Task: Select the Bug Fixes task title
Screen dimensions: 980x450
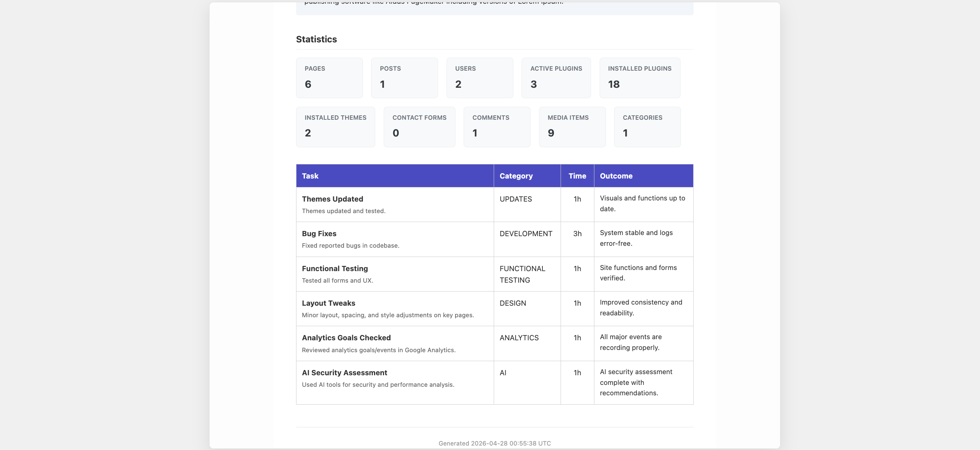Action: tap(319, 234)
